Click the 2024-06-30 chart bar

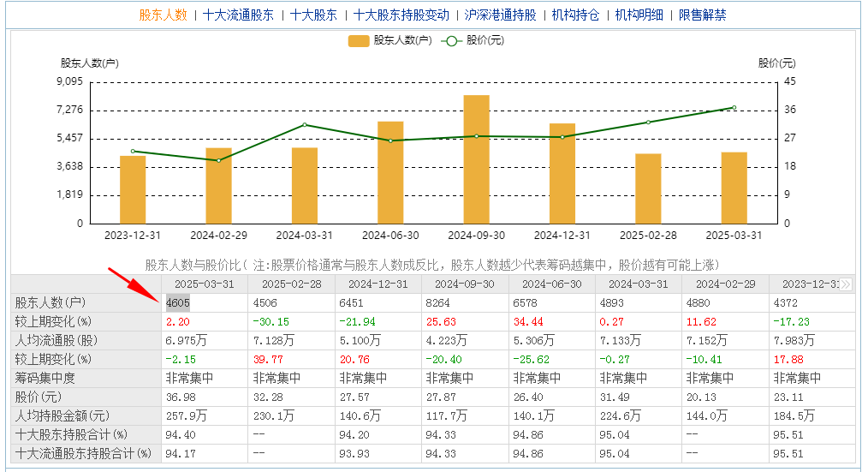coord(391,172)
